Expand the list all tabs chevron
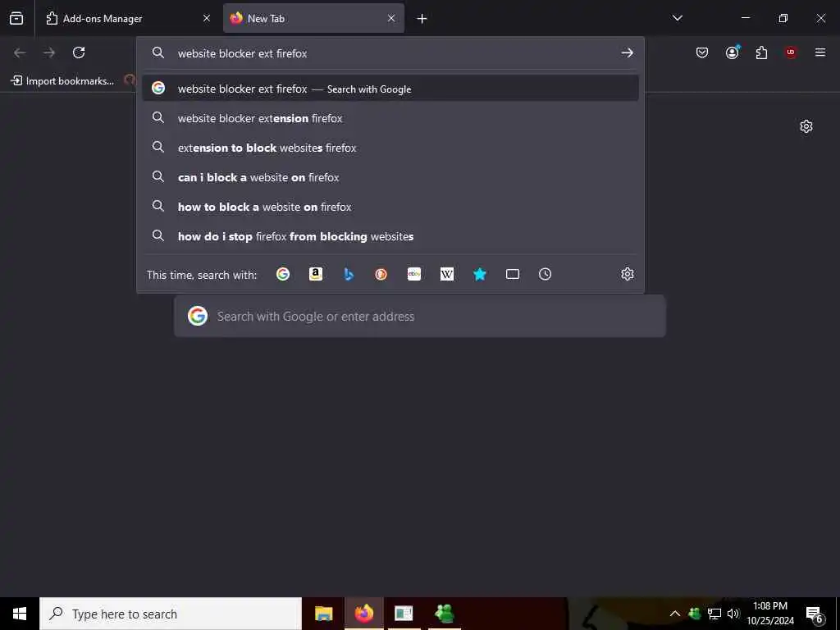Image resolution: width=840 pixels, height=630 pixels. click(677, 18)
